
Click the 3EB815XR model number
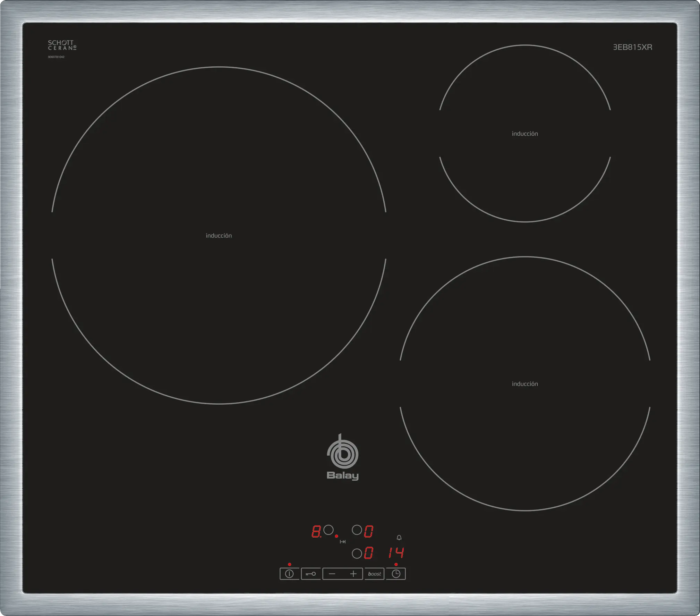point(633,47)
